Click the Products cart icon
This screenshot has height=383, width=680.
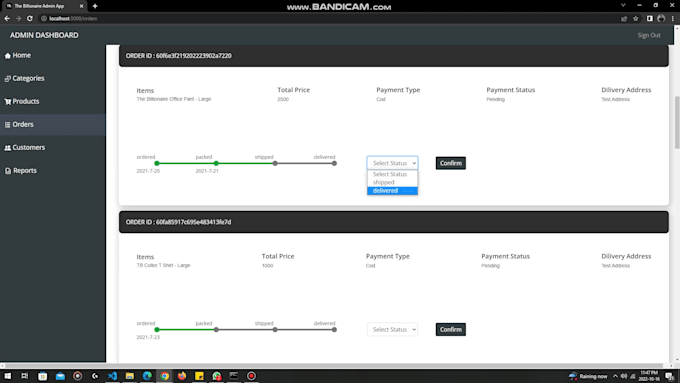click(7, 101)
